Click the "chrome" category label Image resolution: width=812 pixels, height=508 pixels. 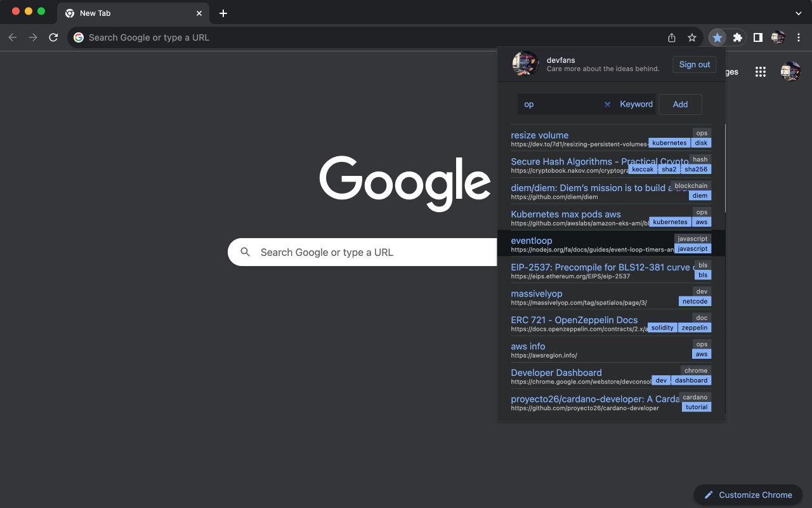coord(696,370)
